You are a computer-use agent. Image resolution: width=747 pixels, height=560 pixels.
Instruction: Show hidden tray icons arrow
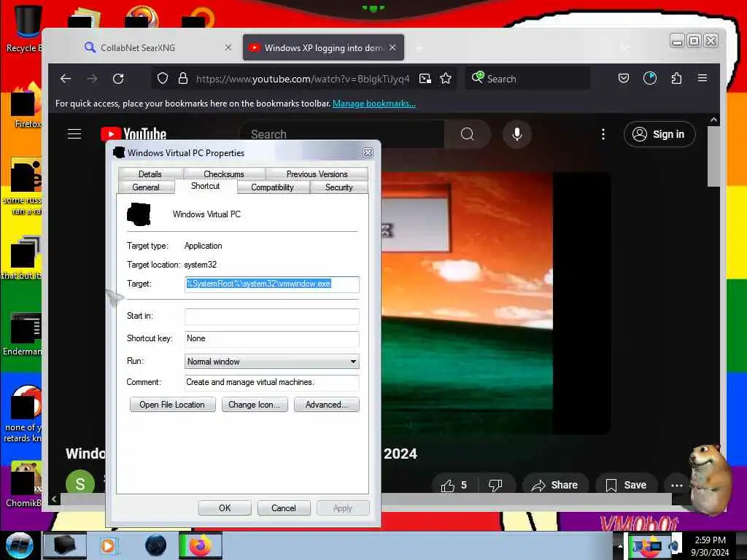(x=620, y=545)
